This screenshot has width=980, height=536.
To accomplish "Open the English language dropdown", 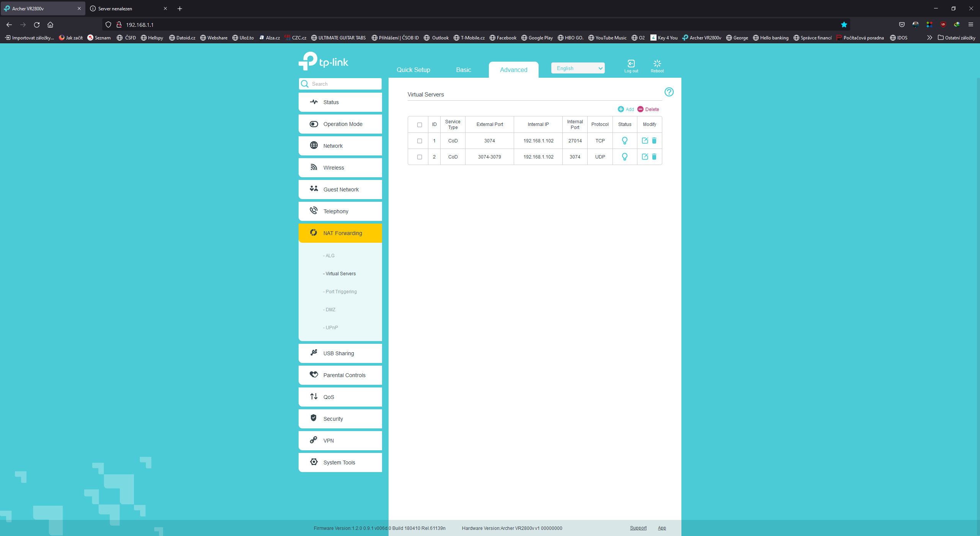I will (578, 68).
